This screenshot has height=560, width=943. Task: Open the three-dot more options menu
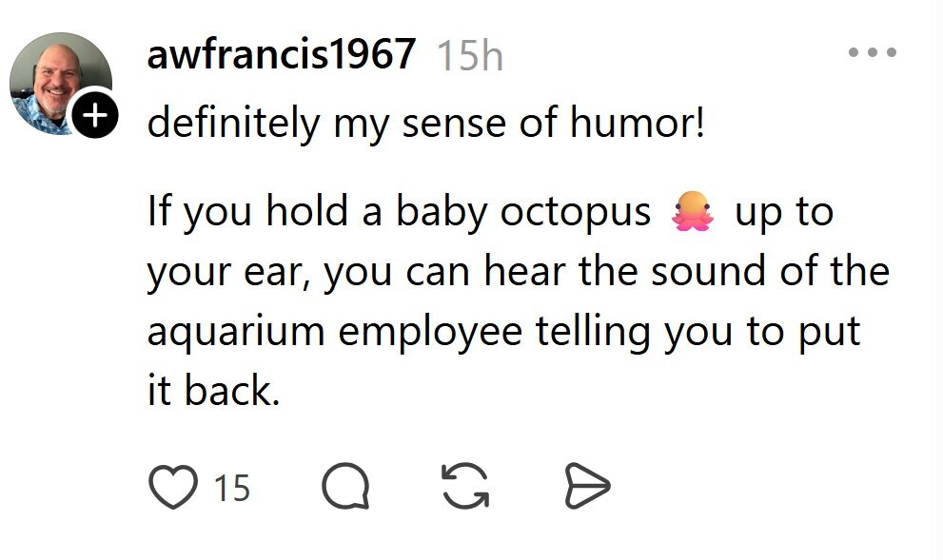[873, 52]
